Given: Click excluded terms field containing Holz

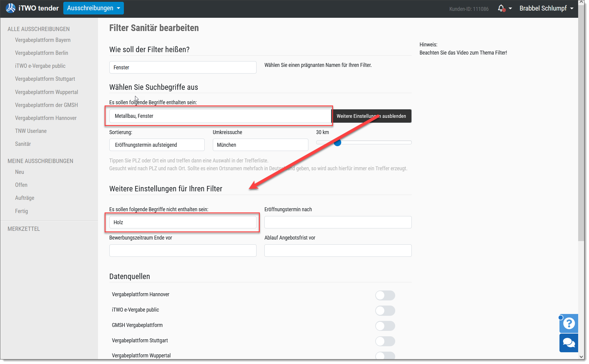Looking at the screenshot, I should (x=183, y=222).
